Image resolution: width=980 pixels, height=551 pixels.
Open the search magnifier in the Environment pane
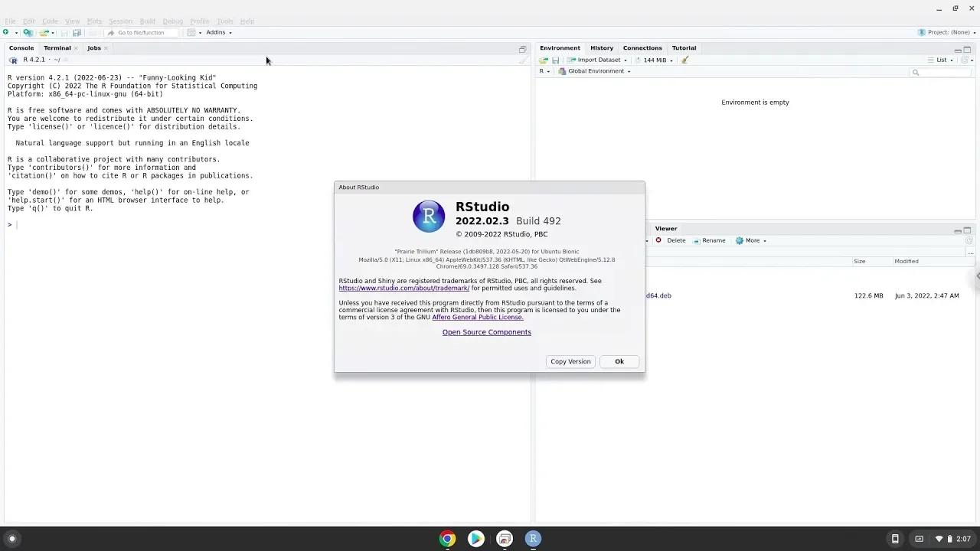click(916, 72)
